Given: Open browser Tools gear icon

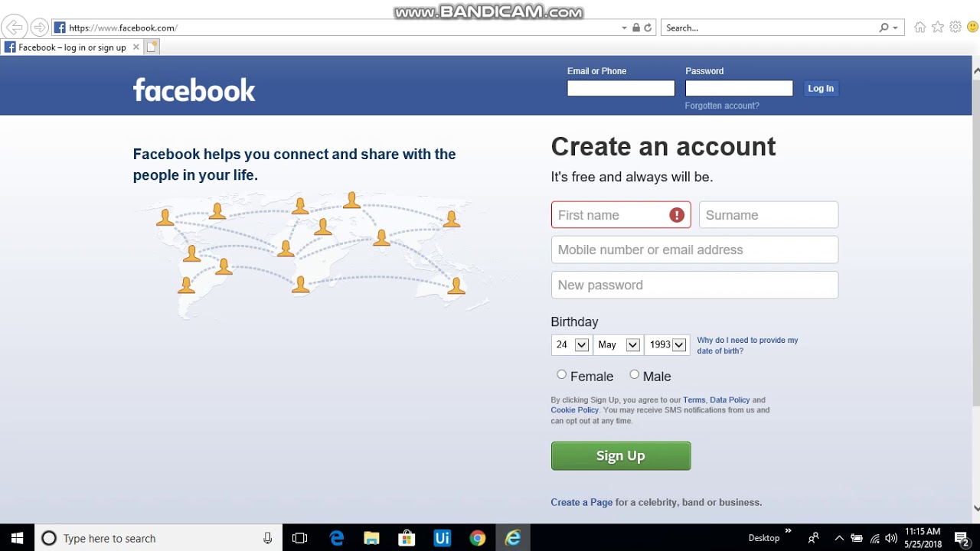Looking at the screenshot, I should [x=955, y=28].
